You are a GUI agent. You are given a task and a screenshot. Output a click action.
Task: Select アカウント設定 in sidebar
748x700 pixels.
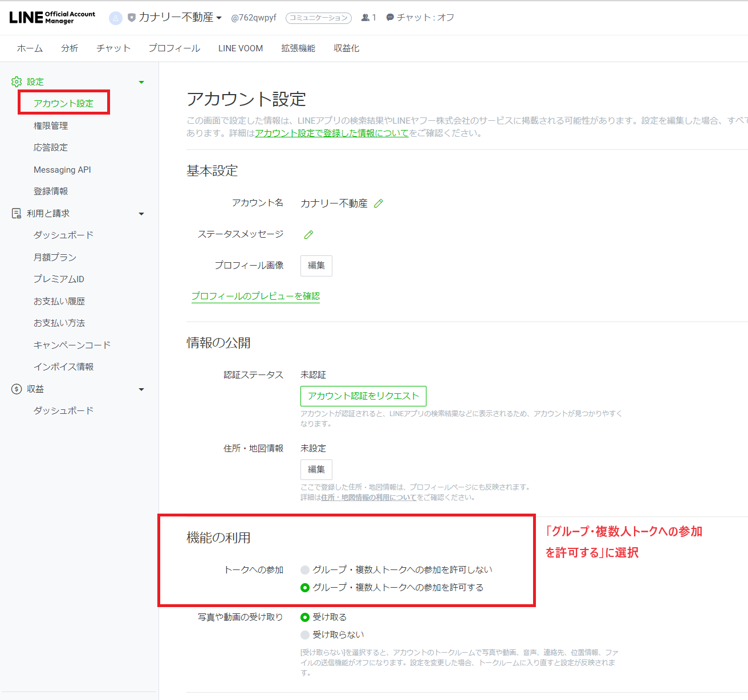(x=63, y=103)
